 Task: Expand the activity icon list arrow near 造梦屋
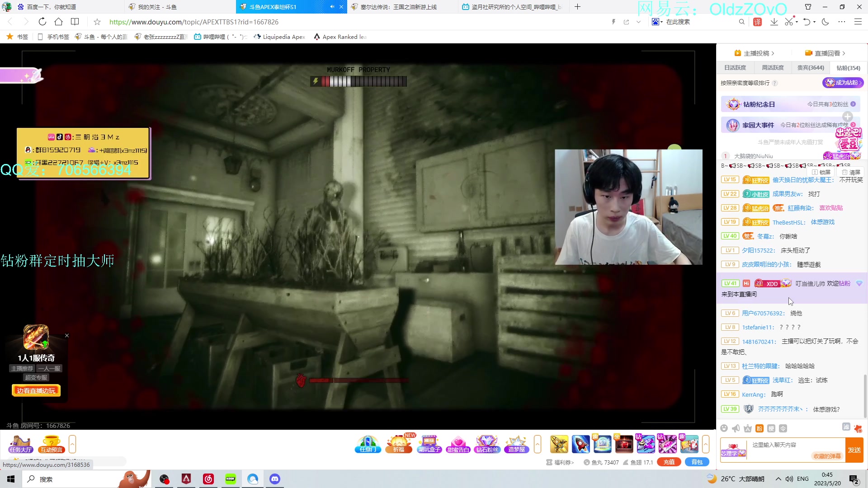(538, 444)
